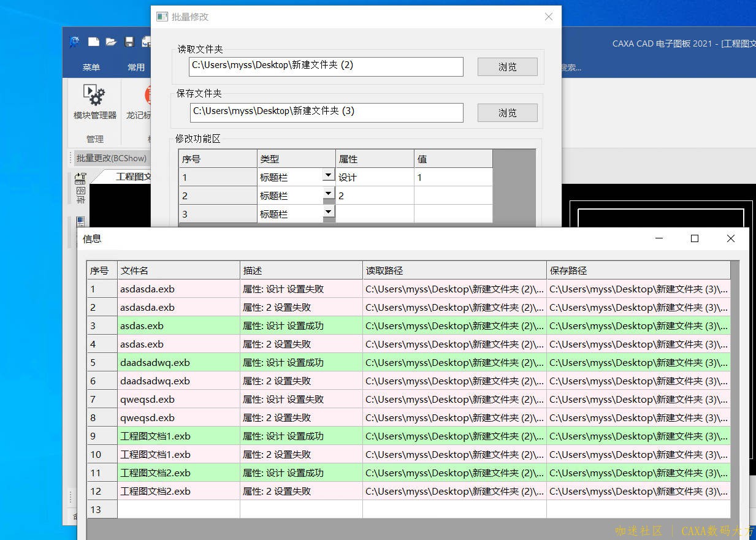Open the 菜单 ribbon tab

point(91,67)
